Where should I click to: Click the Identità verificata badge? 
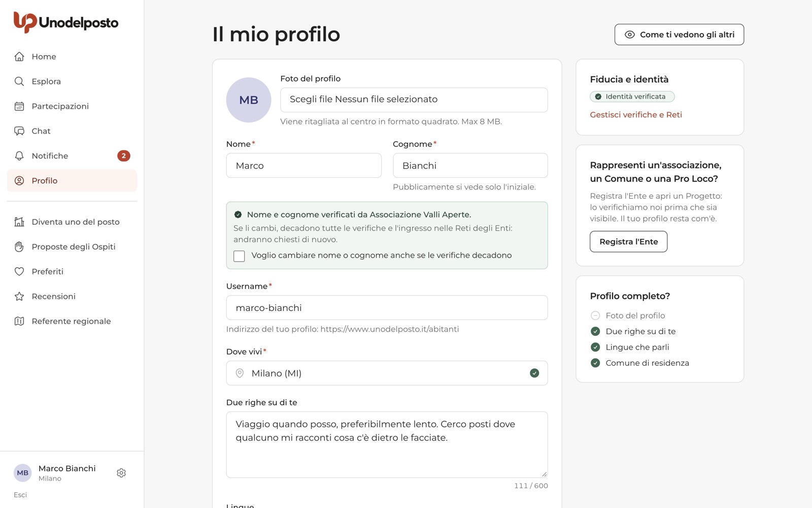click(632, 97)
